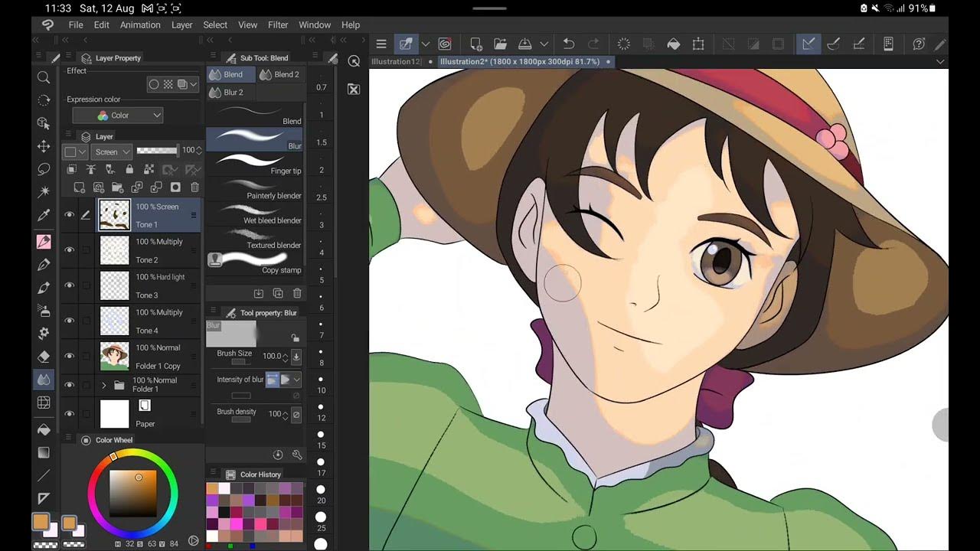Screen dimensions: 980x551
Task: Open sub tool detail wrench icon
Action: click(x=297, y=455)
